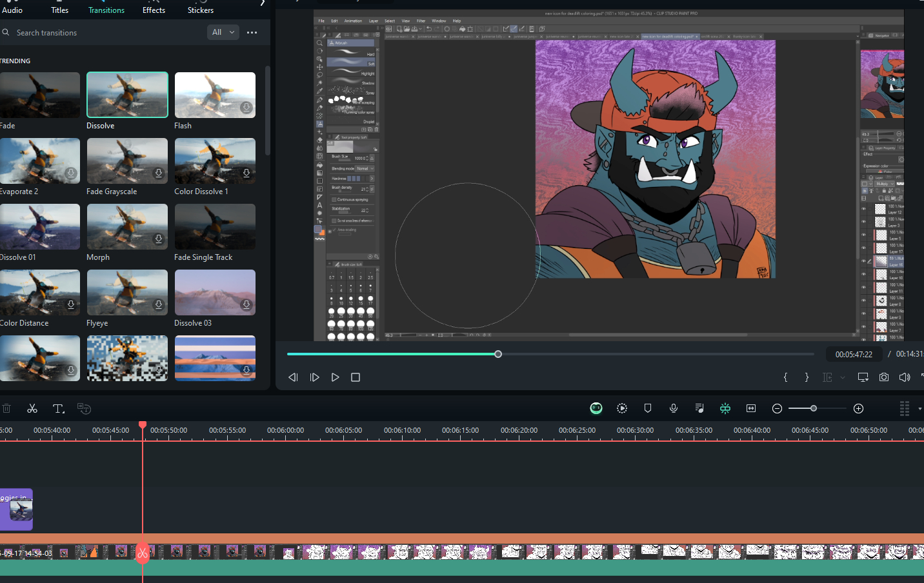Open the display settings monitor dropdown
Screen dimensions: 924x583
coord(863,377)
